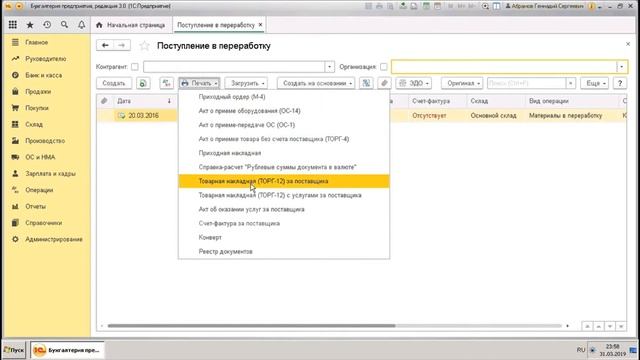Go to Начальная страница home tab
Viewport: 640px width, 360px height.
click(131, 25)
